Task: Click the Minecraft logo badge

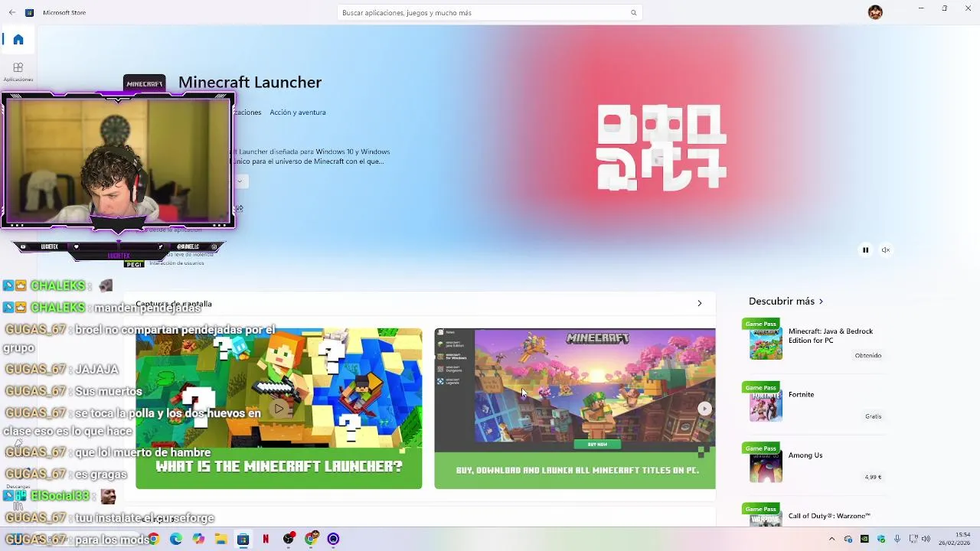Action: (x=144, y=83)
